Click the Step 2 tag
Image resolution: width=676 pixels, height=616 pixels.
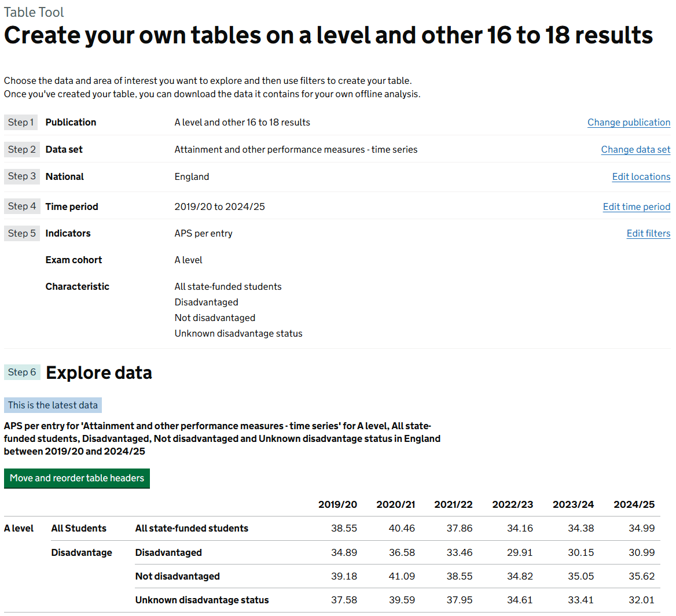point(21,149)
